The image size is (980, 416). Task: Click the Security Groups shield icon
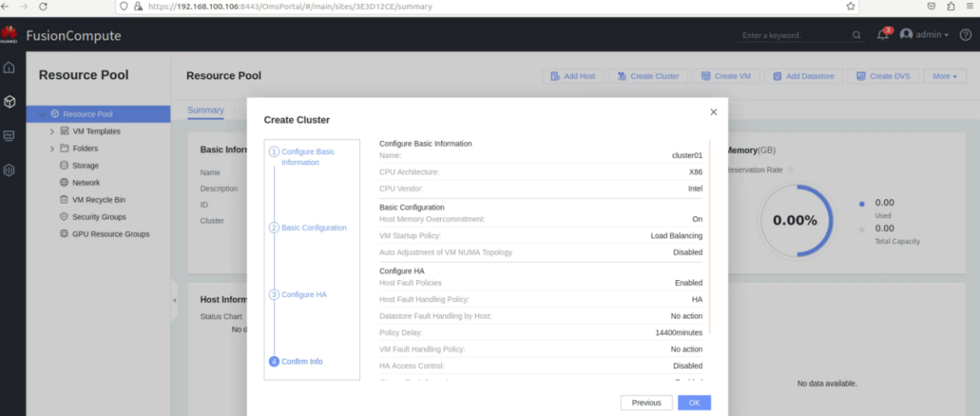[64, 217]
